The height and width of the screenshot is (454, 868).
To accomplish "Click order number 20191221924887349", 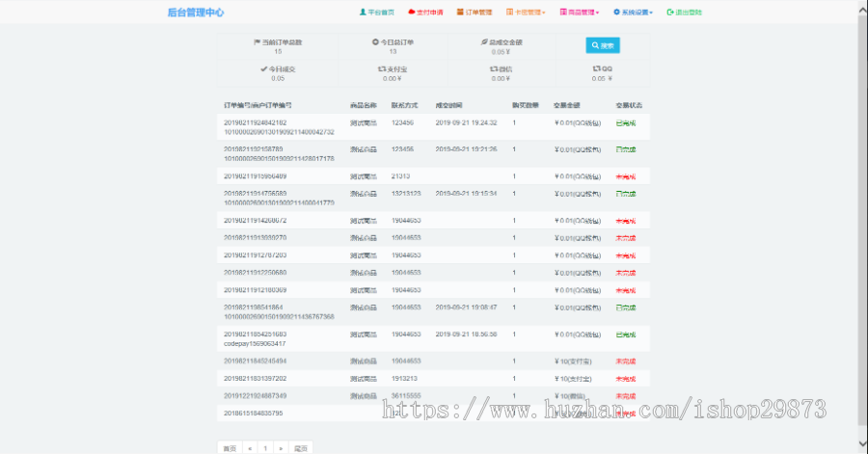I will tap(256, 396).
